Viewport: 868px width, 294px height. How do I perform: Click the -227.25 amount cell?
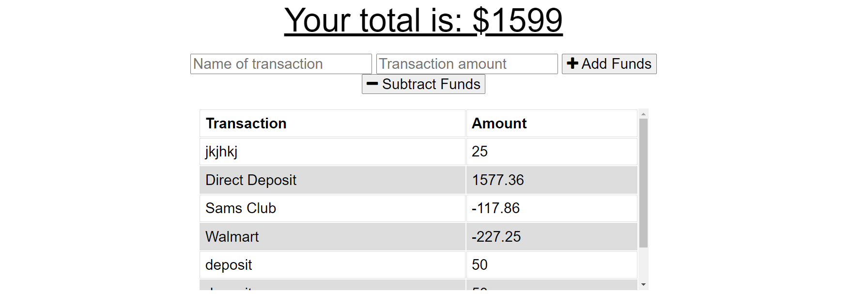coord(551,236)
